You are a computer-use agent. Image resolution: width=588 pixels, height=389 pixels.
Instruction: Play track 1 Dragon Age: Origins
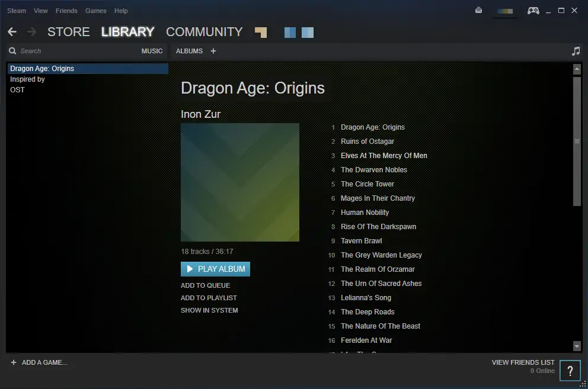point(373,127)
